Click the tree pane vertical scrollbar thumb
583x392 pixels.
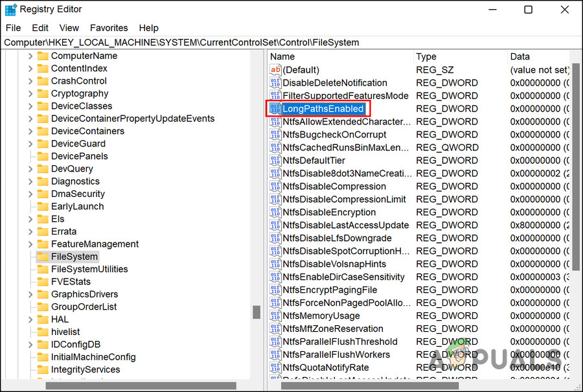click(x=257, y=312)
